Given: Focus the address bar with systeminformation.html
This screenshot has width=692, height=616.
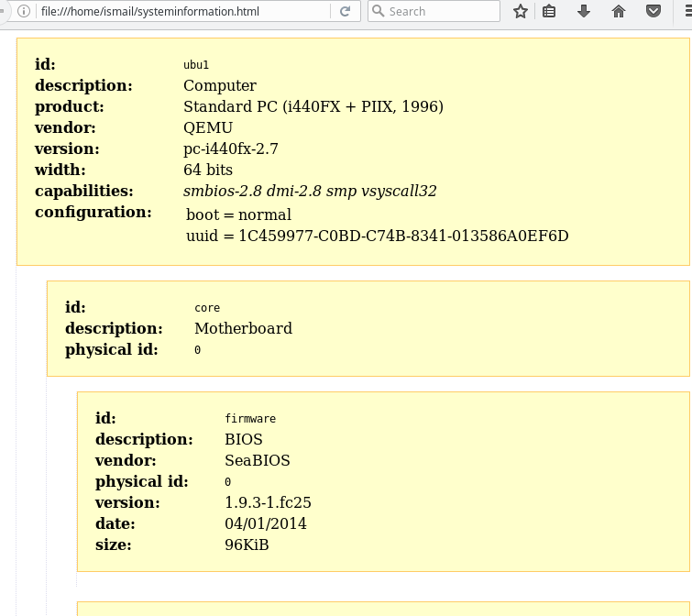Looking at the screenshot, I should tap(183, 11).
